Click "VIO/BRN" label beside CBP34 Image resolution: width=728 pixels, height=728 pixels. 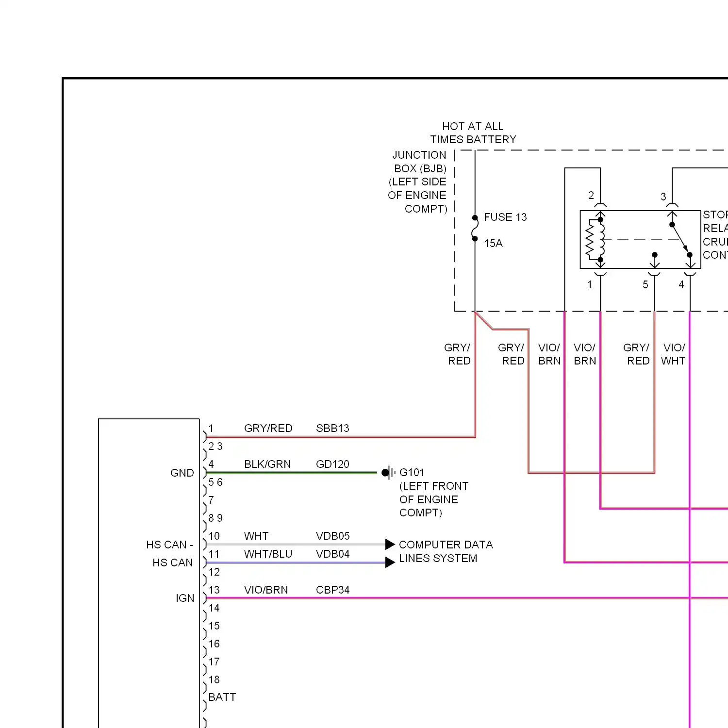coord(266,590)
